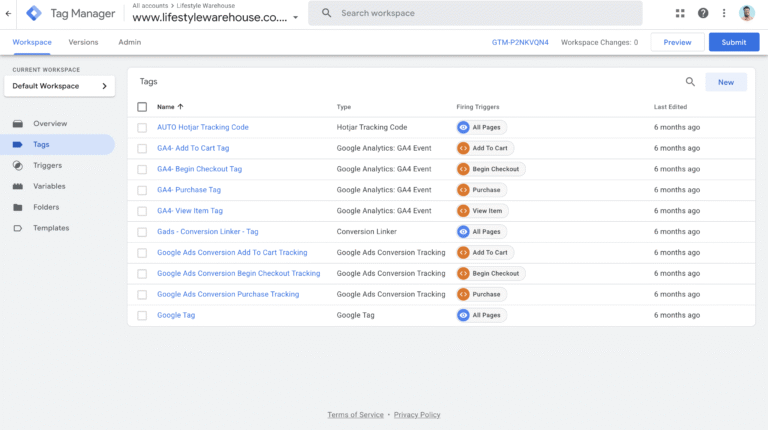Click the back arrow in top bar
Viewport: 768px width, 430px height.
[x=9, y=13]
